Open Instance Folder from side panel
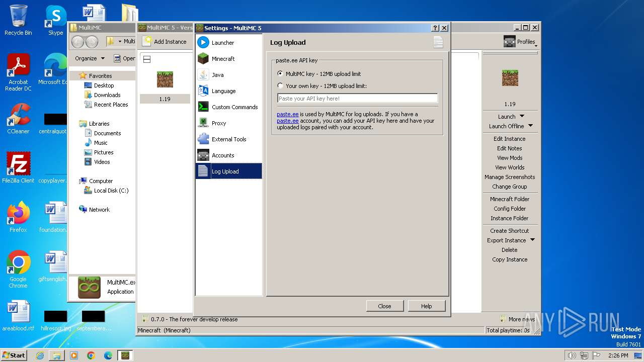This screenshot has width=644, height=362. pyautogui.click(x=509, y=218)
